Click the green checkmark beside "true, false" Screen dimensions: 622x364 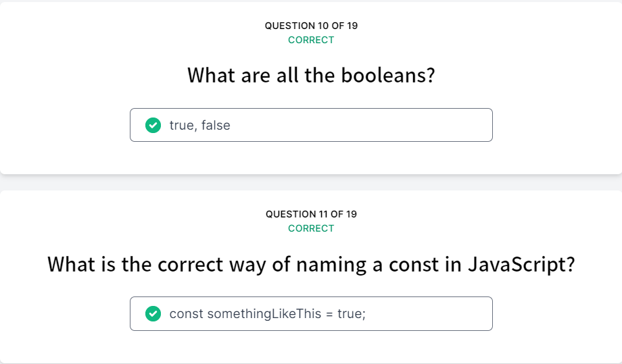click(153, 125)
